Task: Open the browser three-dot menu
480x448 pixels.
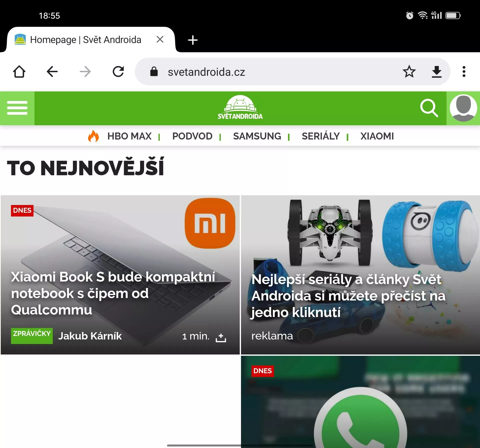Action: pyautogui.click(x=464, y=72)
